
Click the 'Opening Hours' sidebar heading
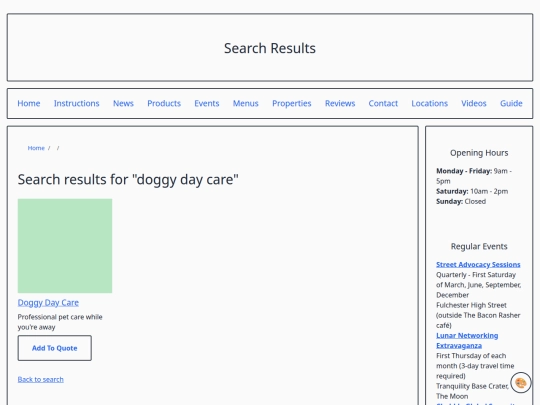(479, 153)
